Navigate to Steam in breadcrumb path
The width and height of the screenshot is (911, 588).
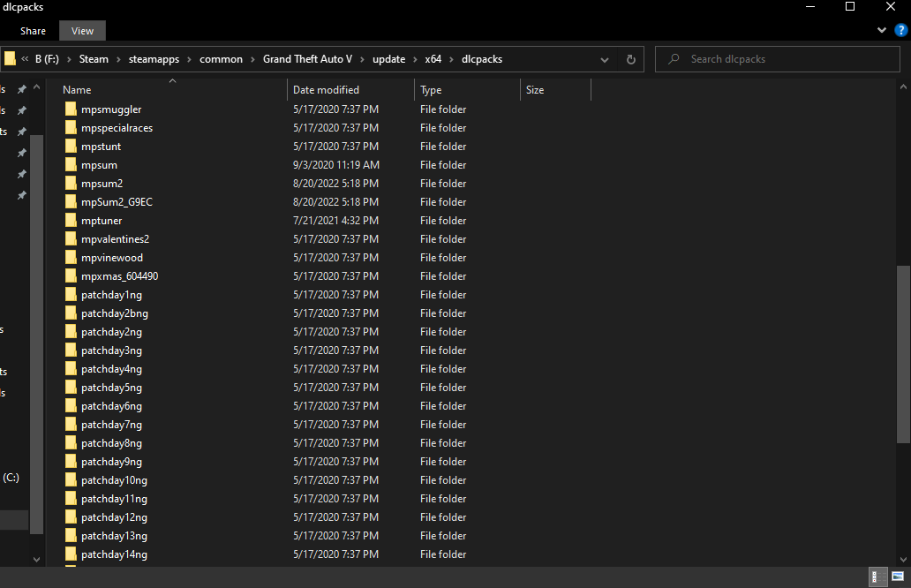click(94, 59)
